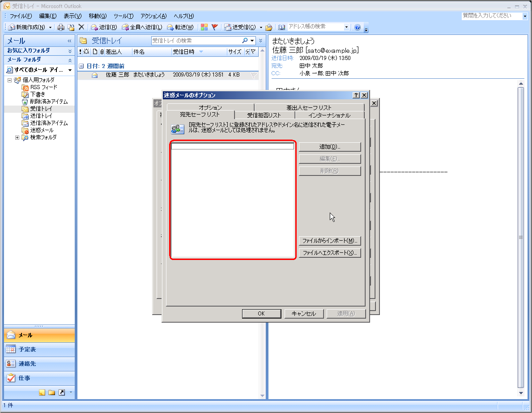Viewport: 532px width, 413px height.
Task: Click the print icon in toolbar
Action: 61,27
